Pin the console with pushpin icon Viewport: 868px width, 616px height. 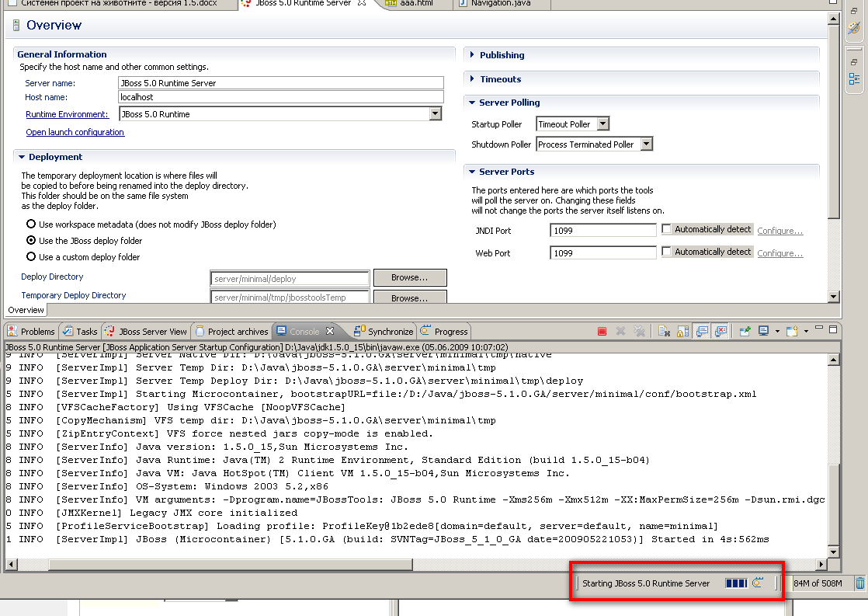click(745, 331)
